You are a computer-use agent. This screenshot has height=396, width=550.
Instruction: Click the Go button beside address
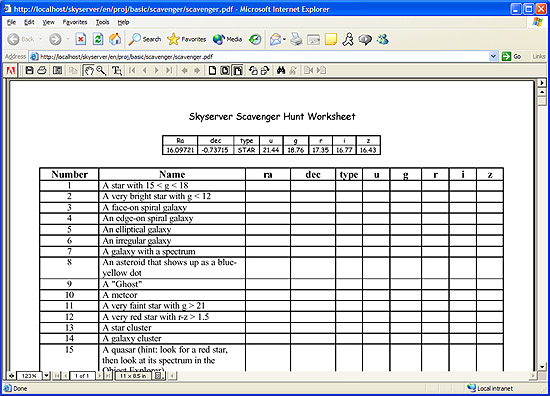point(512,56)
